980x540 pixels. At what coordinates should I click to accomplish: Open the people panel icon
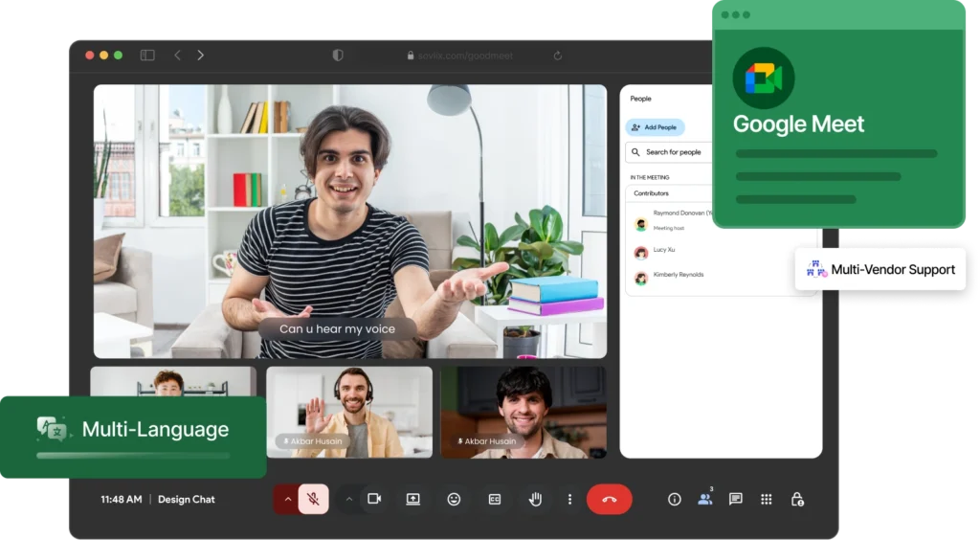(705, 499)
